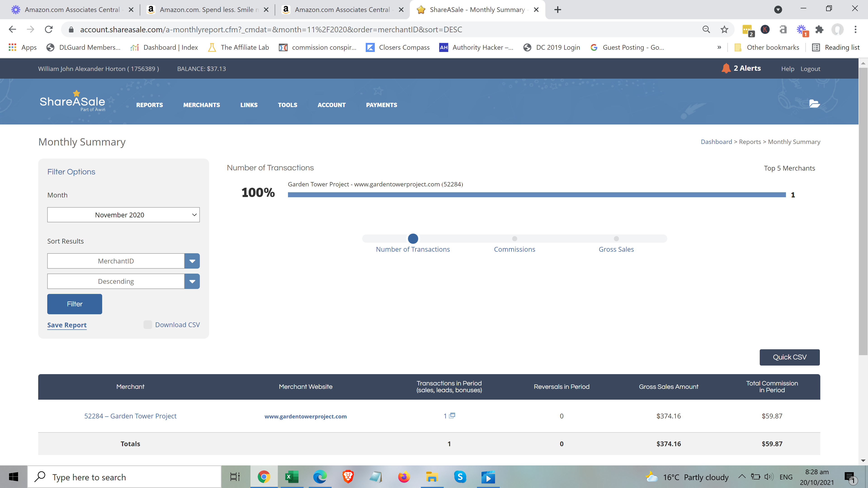Click the Filter button
The width and height of the screenshot is (868, 488).
74,304
